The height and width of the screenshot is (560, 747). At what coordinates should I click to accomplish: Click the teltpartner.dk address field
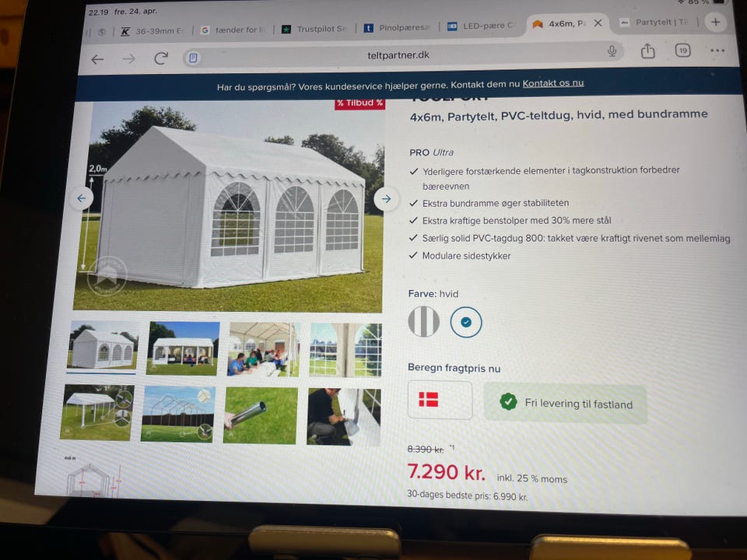click(x=398, y=55)
